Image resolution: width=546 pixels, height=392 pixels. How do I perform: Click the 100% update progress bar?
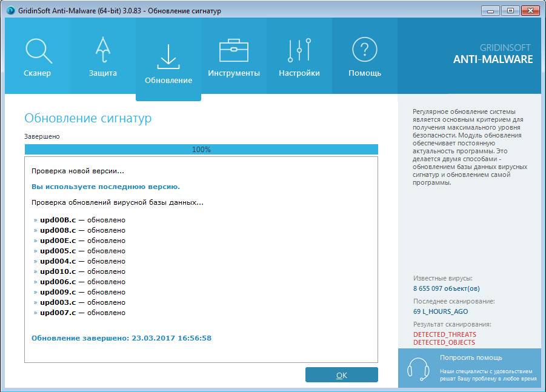tap(201, 150)
